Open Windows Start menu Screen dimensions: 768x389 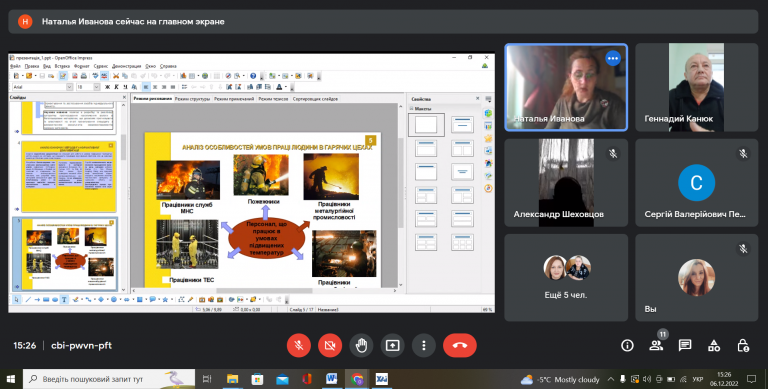point(10,379)
